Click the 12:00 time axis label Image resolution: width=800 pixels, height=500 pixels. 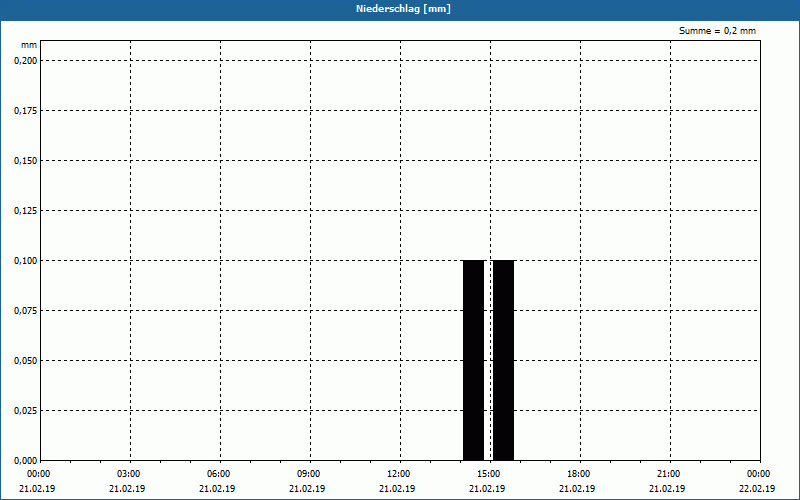[x=399, y=474]
